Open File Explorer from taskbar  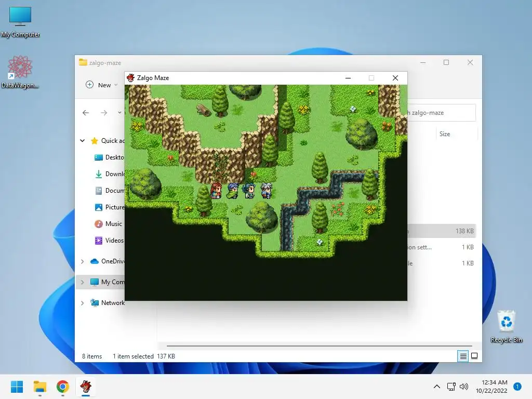(40, 387)
